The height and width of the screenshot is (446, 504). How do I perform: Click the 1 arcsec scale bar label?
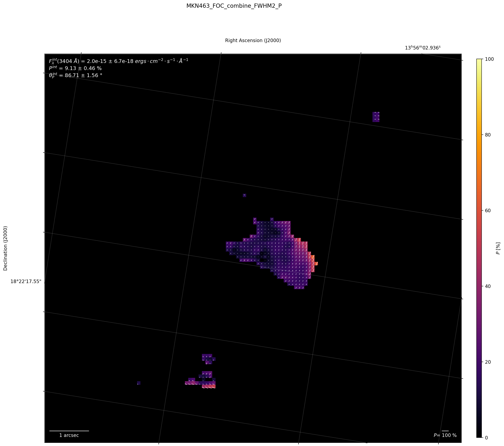coord(69,435)
